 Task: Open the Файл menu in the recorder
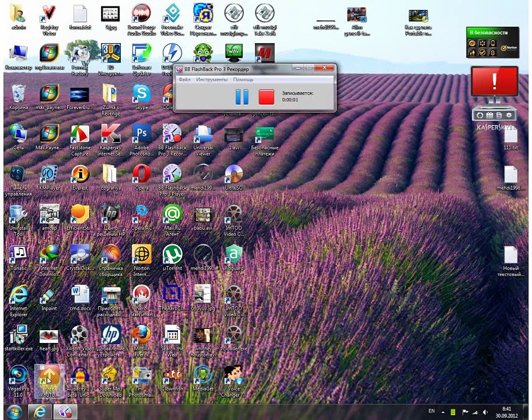(x=184, y=79)
